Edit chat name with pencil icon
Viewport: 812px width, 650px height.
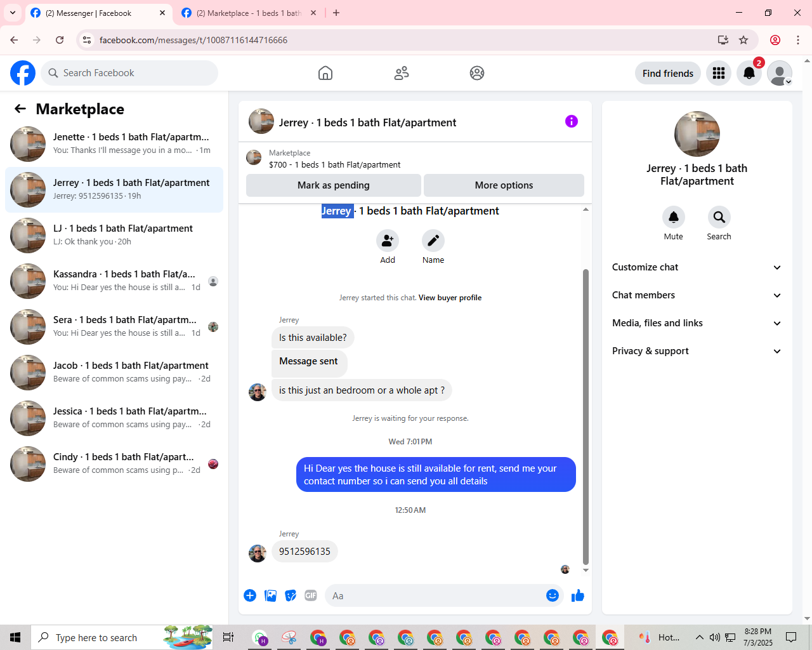tap(433, 241)
